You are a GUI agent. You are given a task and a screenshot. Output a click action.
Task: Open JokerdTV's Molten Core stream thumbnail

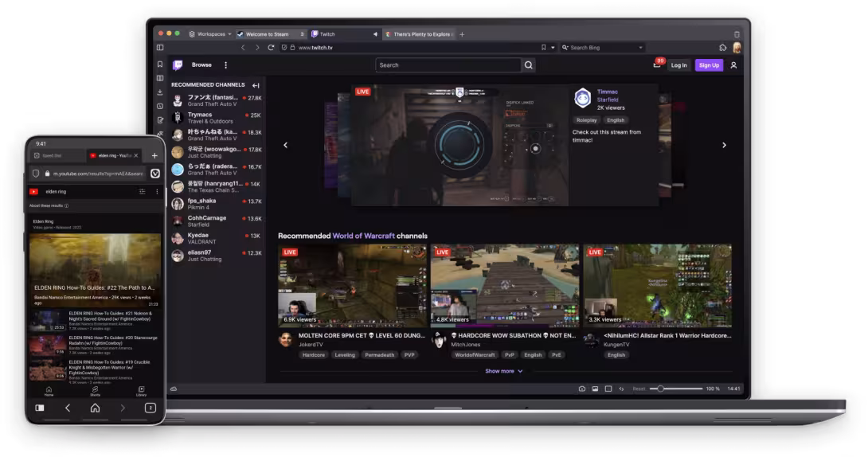[x=353, y=286]
